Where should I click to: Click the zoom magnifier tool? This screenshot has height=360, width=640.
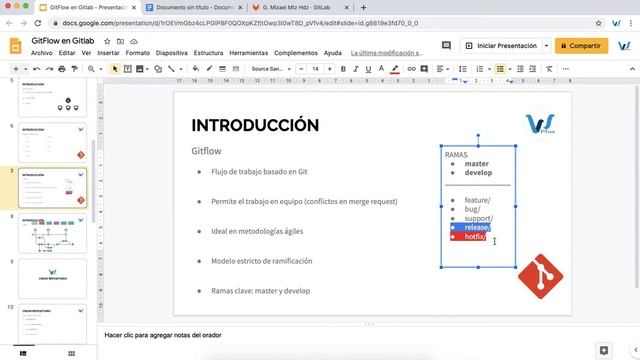coord(91,69)
